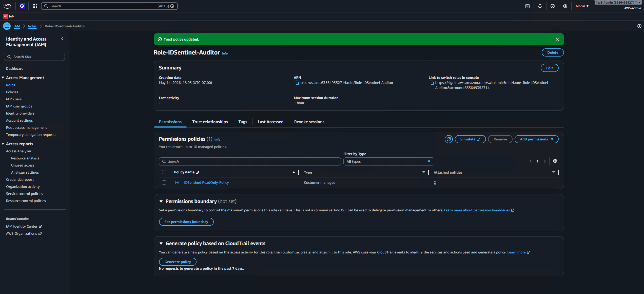
Task: Open the AWS home logo
Action: pos(7,6)
